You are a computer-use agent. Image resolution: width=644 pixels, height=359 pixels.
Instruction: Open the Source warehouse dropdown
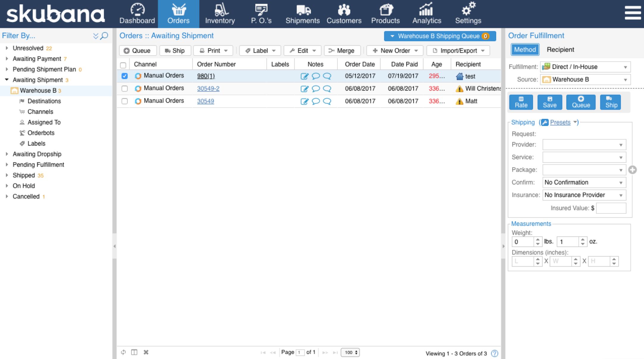585,79
